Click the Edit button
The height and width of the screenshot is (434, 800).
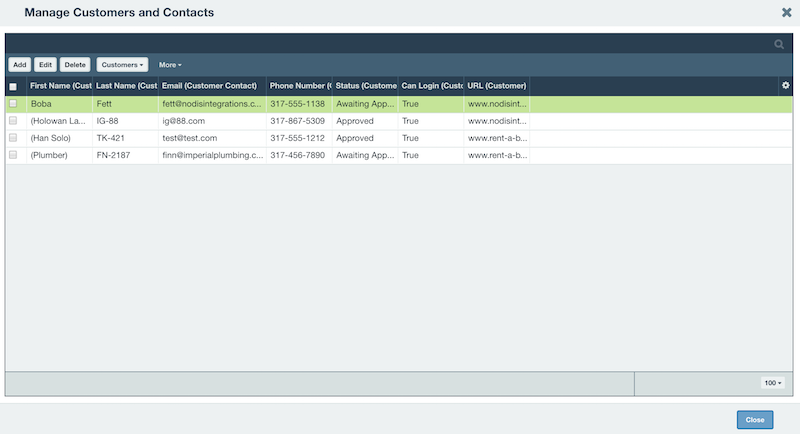45,65
